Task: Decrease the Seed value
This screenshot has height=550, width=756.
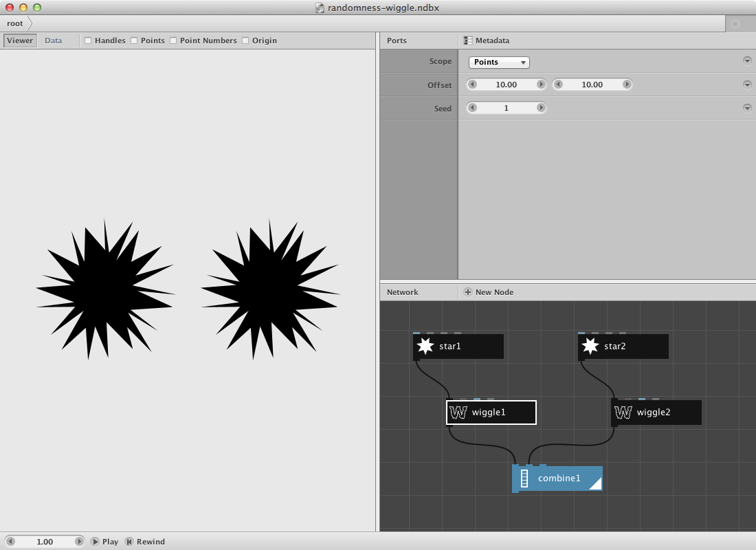Action: pos(473,108)
